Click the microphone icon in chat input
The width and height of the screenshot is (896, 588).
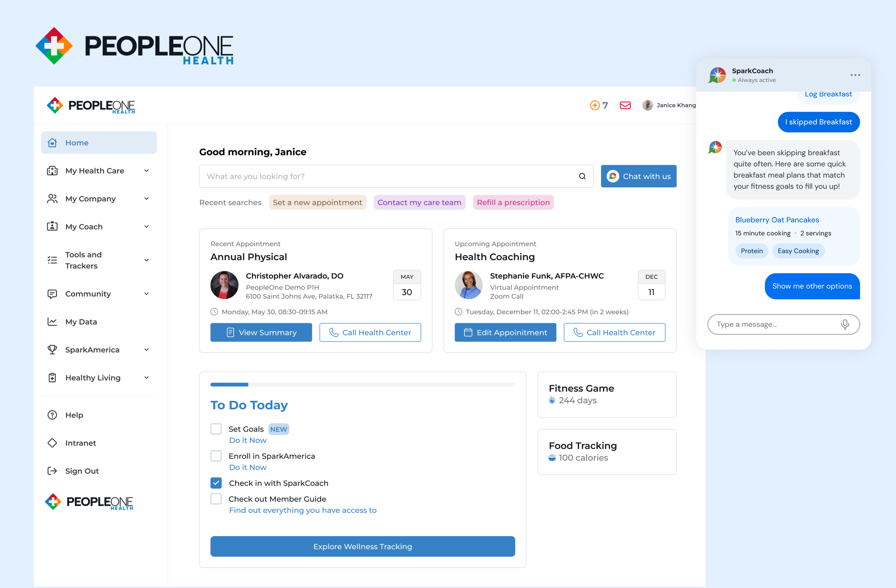(845, 324)
